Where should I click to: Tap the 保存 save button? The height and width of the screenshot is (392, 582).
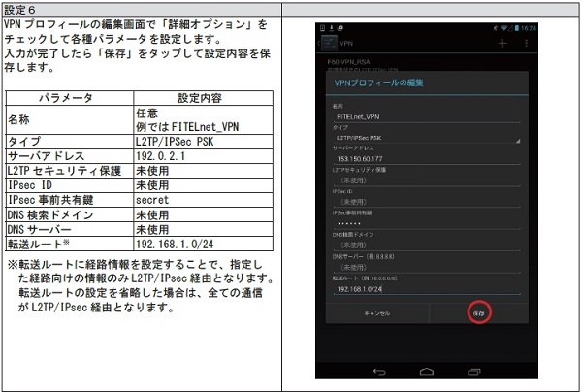point(477,313)
